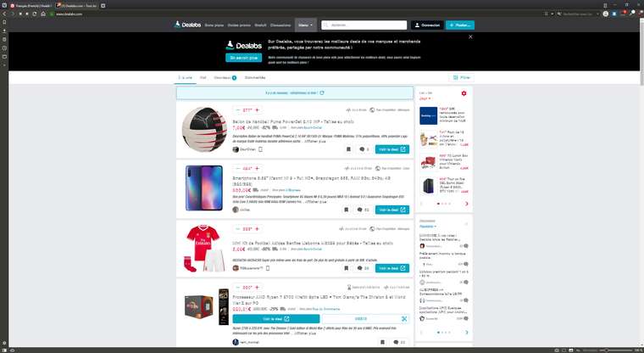Bookmark the Puma handball deal
Viewport: 644px width, 353px height.
click(349, 149)
